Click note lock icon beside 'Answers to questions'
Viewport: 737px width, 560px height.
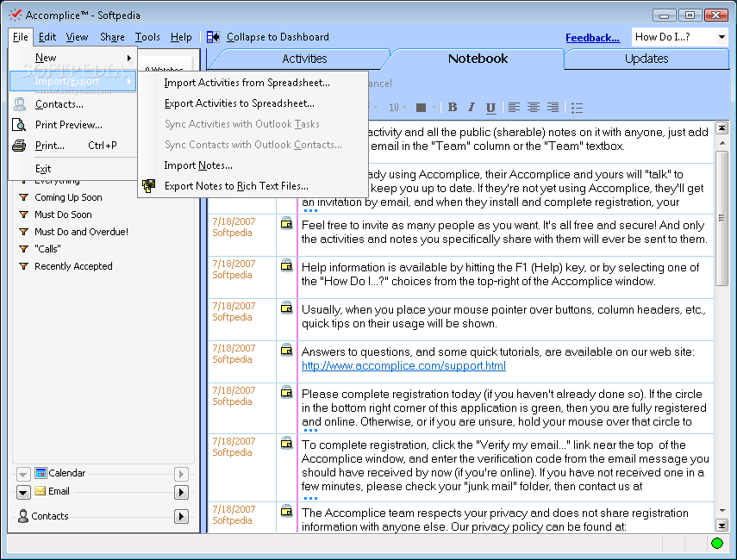[x=286, y=350]
